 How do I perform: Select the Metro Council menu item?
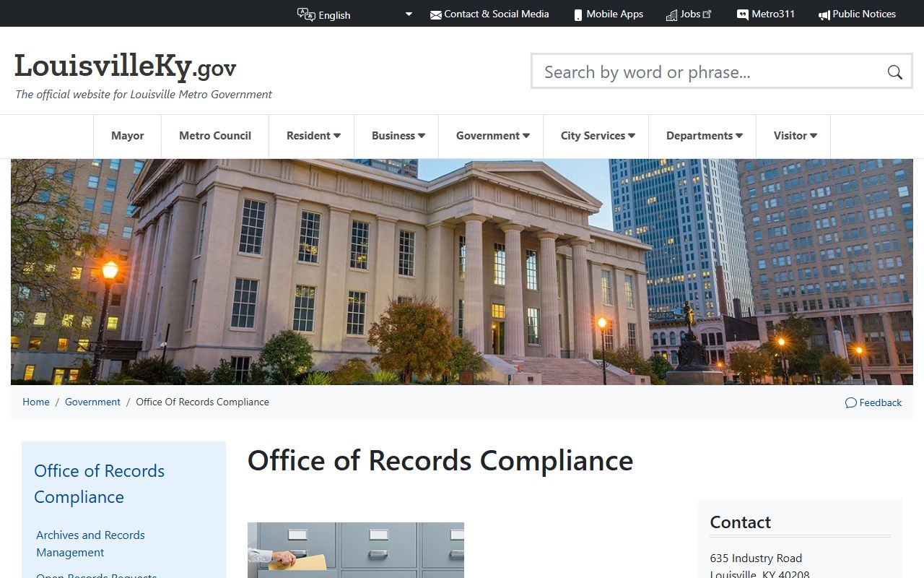point(215,136)
